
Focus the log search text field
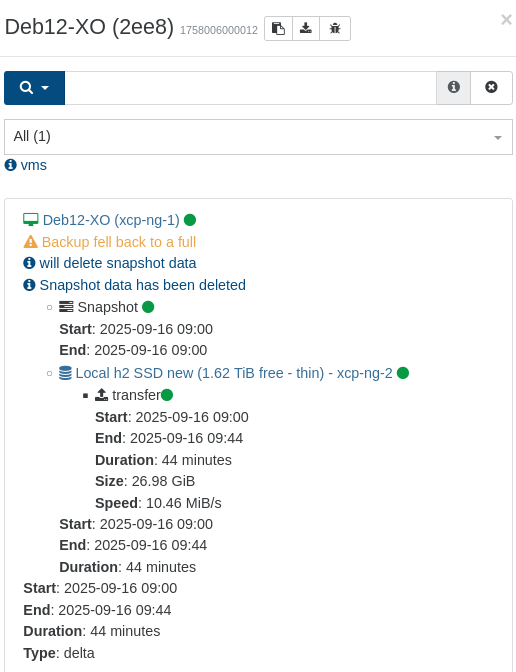click(250, 88)
